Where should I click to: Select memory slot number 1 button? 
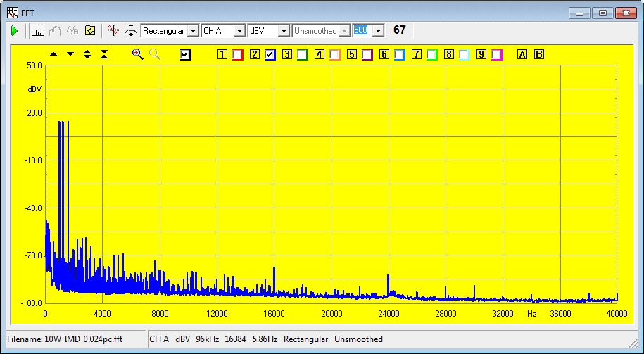click(222, 54)
